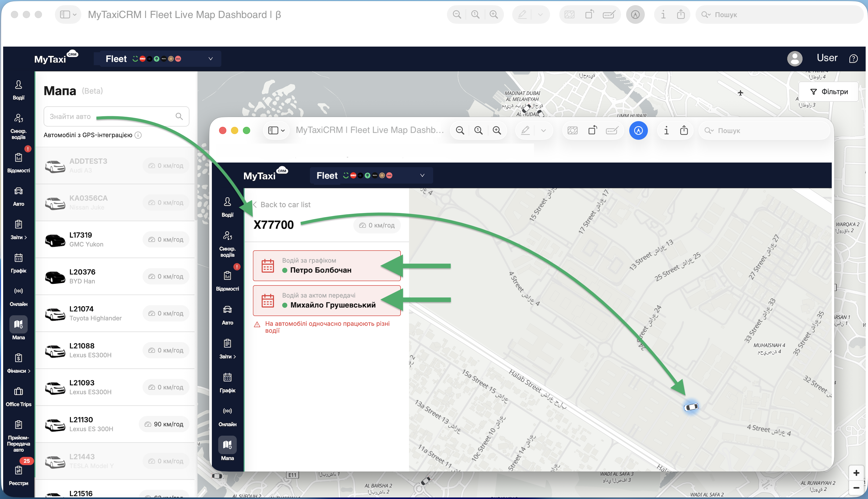Open Синхр. водіїв in inner window sidebar
Screen dimensions: 868x499
[227, 244]
